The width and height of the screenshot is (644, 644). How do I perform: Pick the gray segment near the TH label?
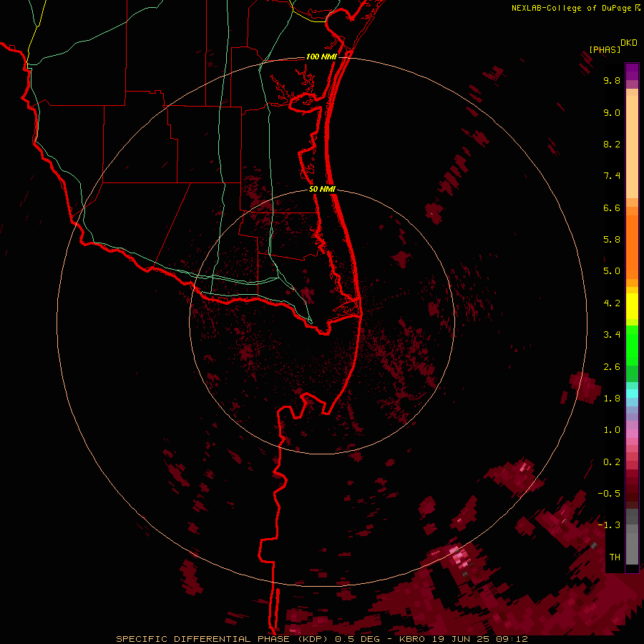(632, 548)
